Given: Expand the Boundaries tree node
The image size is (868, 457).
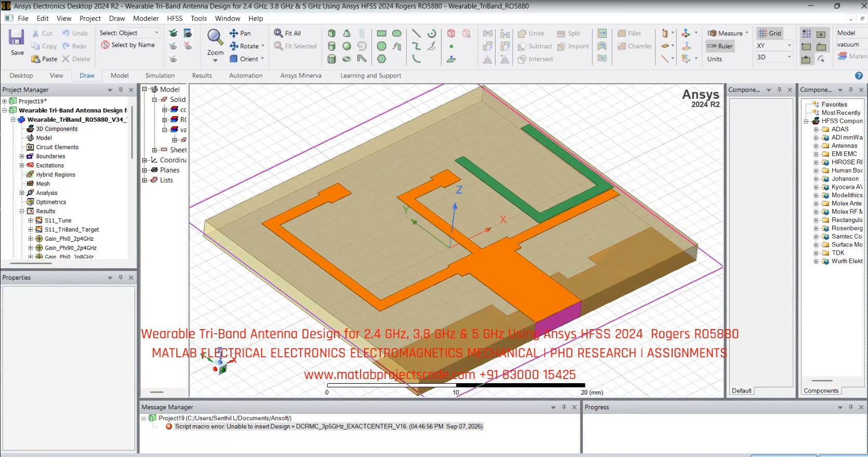Looking at the screenshot, I should click(22, 156).
